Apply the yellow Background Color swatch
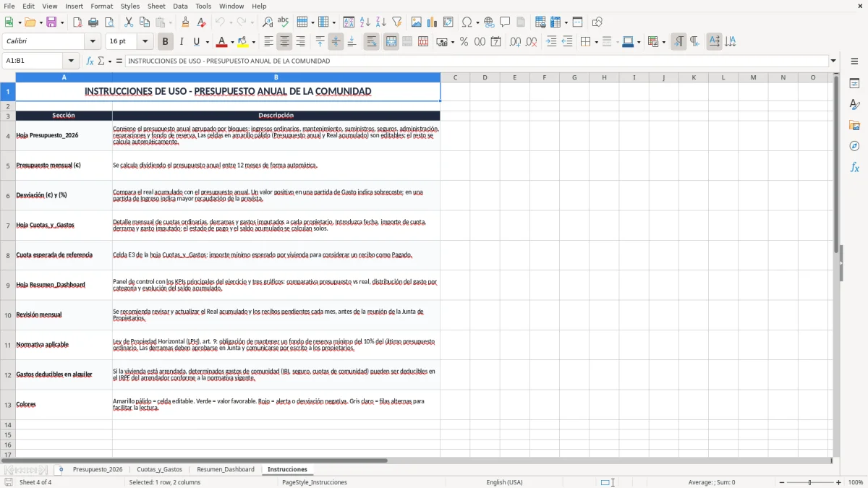Screen dimensions: 868x488 [243, 42]
